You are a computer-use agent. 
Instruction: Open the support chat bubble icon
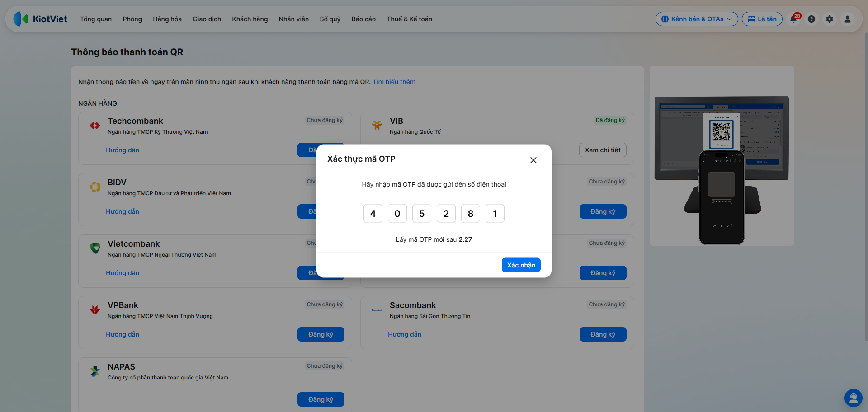[854, 398]
